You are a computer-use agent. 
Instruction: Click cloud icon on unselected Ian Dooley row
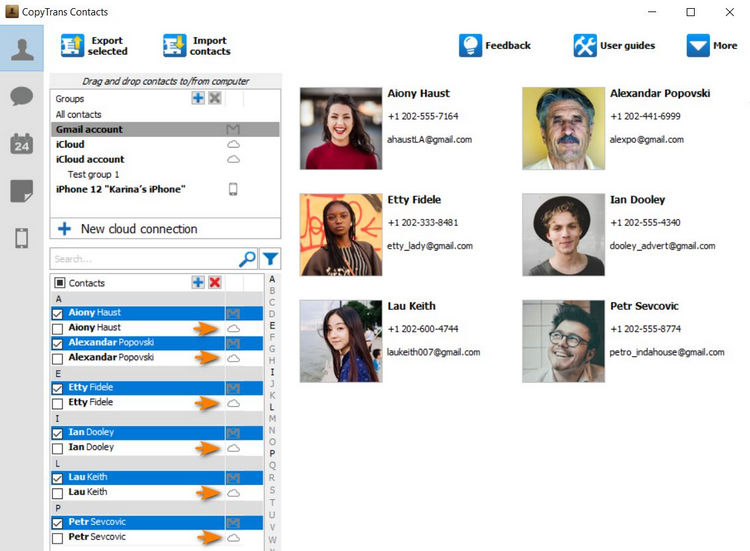[233, 448]
